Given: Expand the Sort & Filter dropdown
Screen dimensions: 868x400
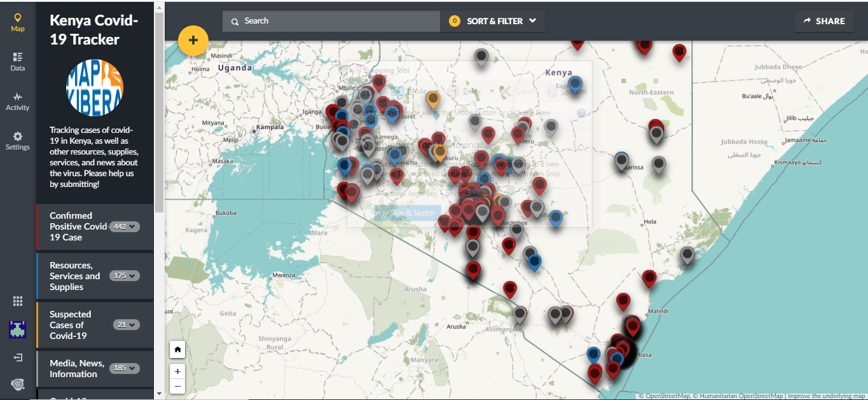Looking at the screenshot, I should coord(492,21).
